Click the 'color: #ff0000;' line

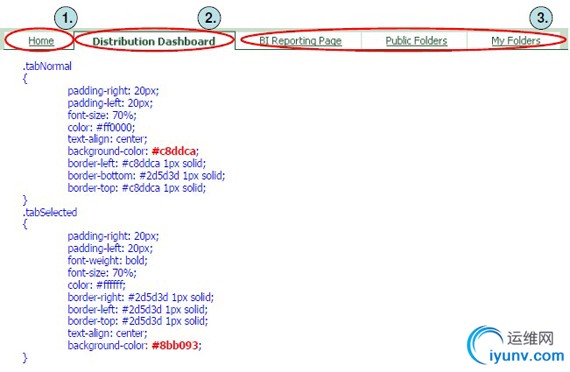click(101, 127)
